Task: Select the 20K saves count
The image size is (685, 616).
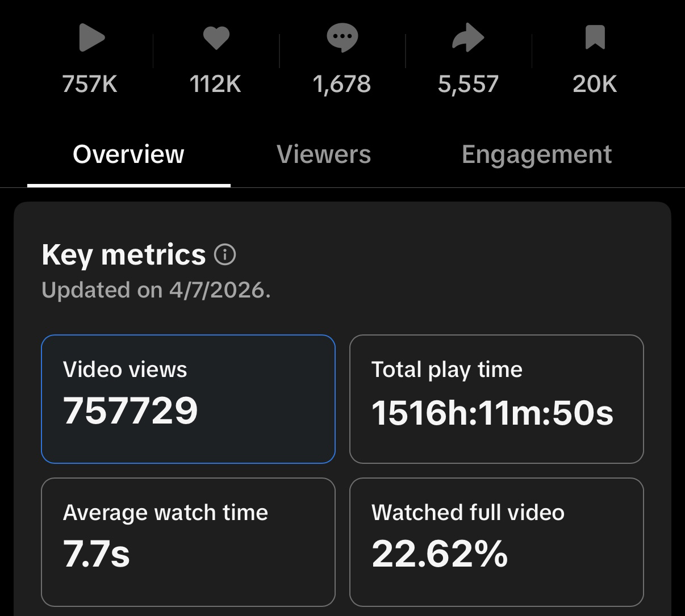Action: tap(595, 84)
